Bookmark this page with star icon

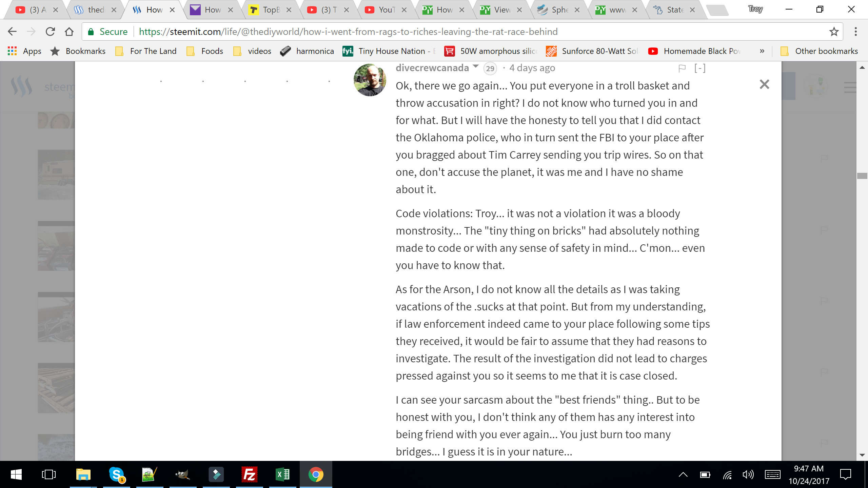tap(834, 32)
